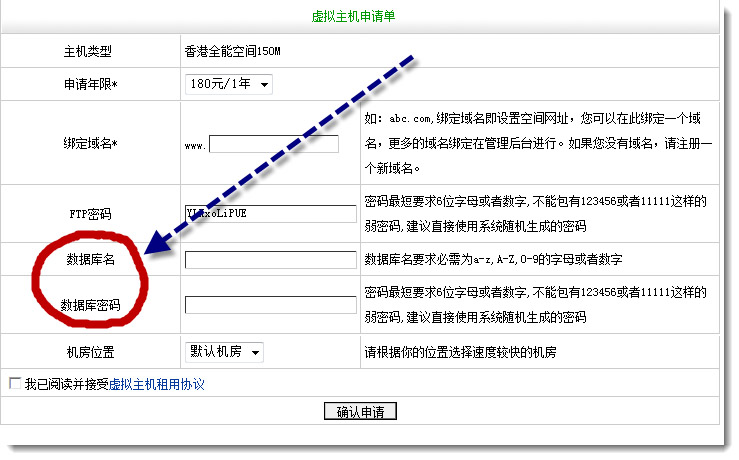Click into the FTP密码 text field
Viewport: 739px width, 460px height.
tap(270, 214)
